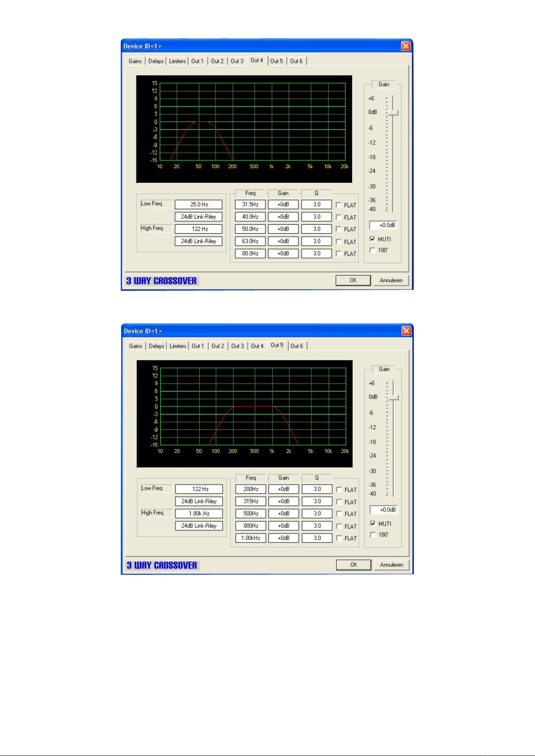The image size is (535, 756).
Task: Click frequency response graph in Out 5 dialog
Action: click(245, 414)
